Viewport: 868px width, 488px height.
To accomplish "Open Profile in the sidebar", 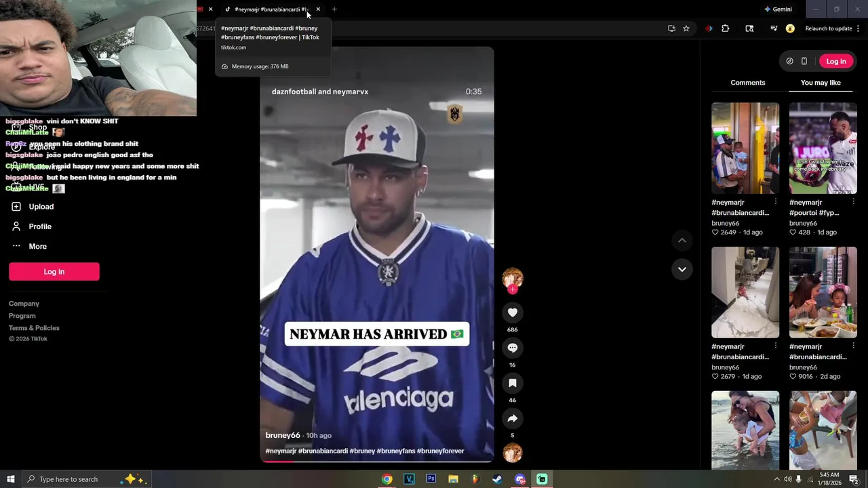I will [x=40, y=226].
